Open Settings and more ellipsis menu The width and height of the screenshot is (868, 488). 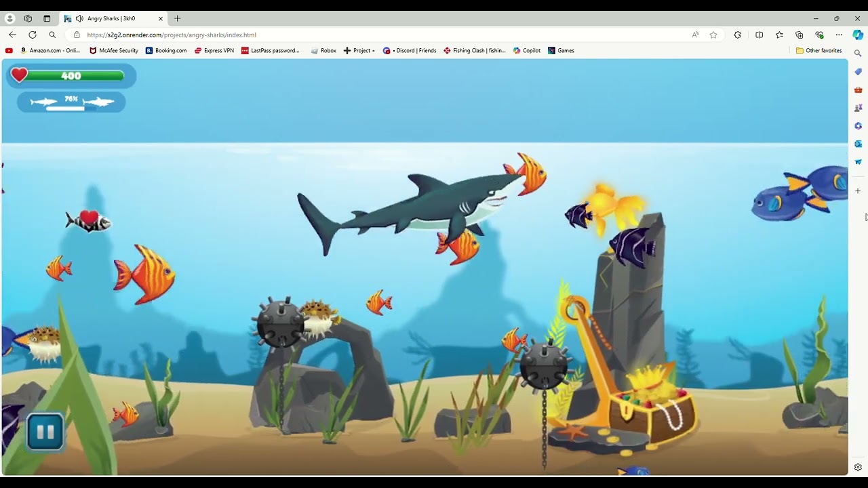pyautogui.click(x=839, y=35)
